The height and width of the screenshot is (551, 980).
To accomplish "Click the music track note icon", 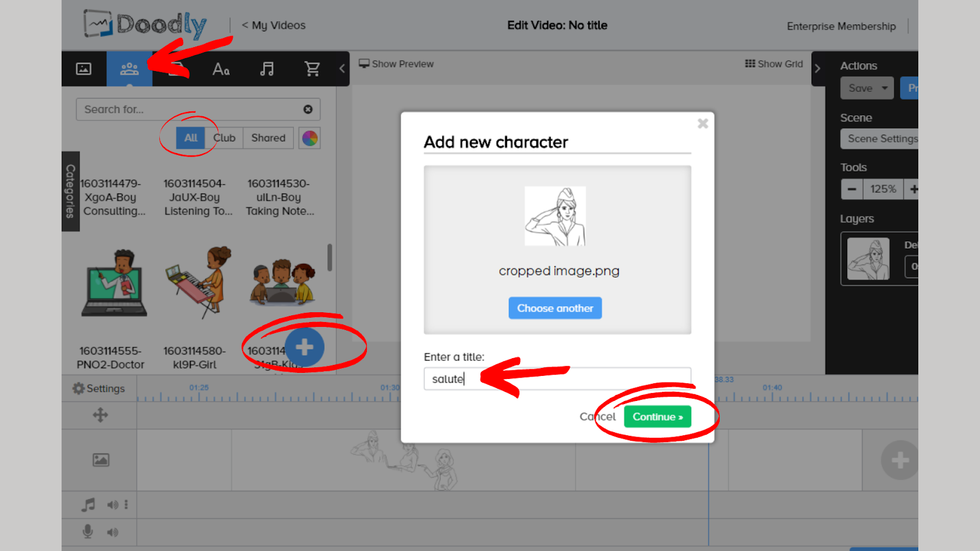I will coord(88,505).
